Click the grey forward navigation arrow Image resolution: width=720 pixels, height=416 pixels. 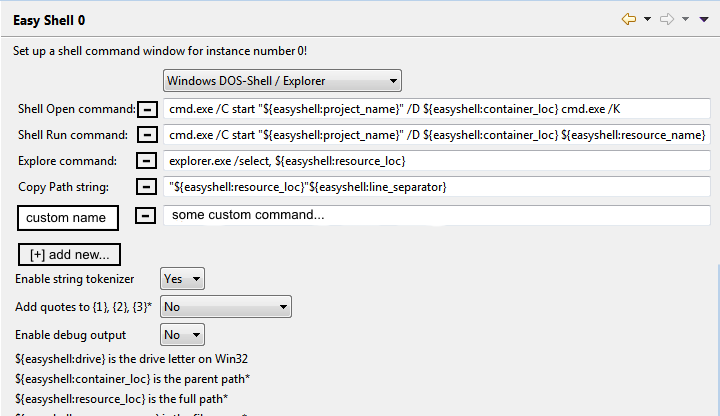pos(667,19)
